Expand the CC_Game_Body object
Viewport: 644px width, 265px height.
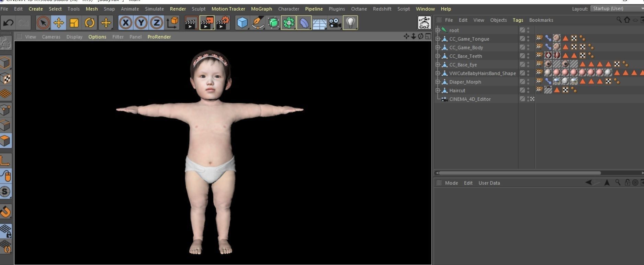438,47
